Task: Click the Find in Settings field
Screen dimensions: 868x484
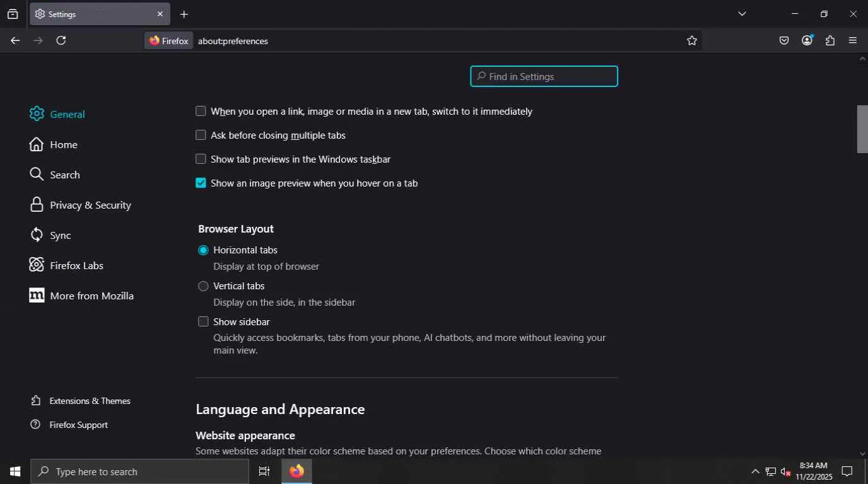Action: click(x=544, y=76)
